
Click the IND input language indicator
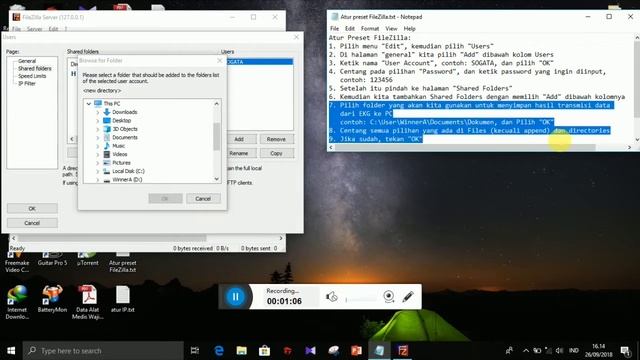click(574, 351)
